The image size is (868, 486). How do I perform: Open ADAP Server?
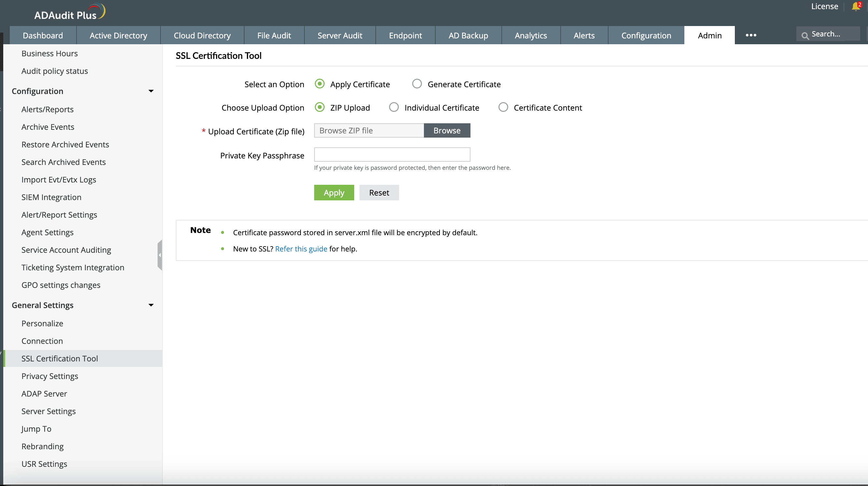(x=44, y=393)
